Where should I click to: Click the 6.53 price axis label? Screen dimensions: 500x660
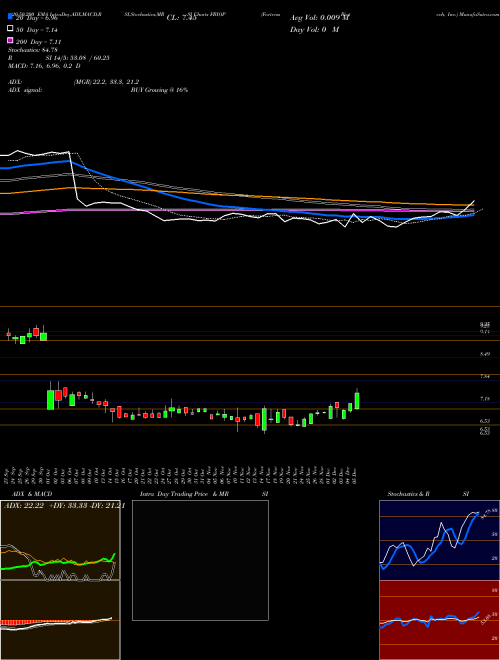pyautogui.click(x=484, y=420)
